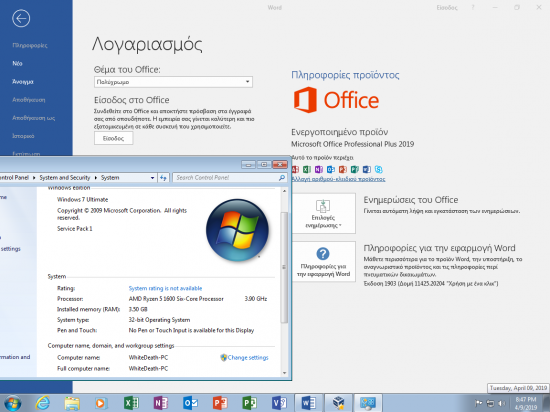Click the volume speaker tray icon

pyautogui.click(x=502, y=403)
